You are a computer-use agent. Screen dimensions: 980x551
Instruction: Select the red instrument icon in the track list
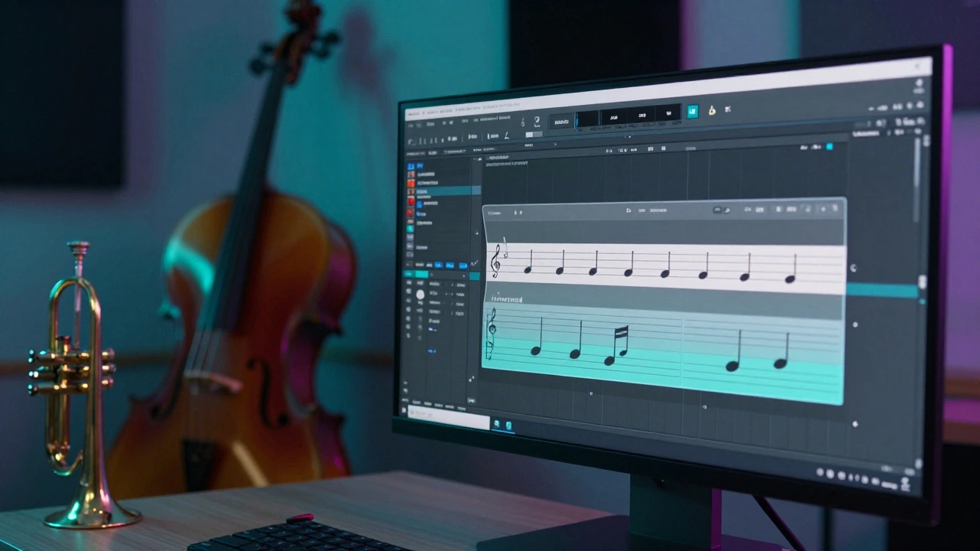point(410,201)
